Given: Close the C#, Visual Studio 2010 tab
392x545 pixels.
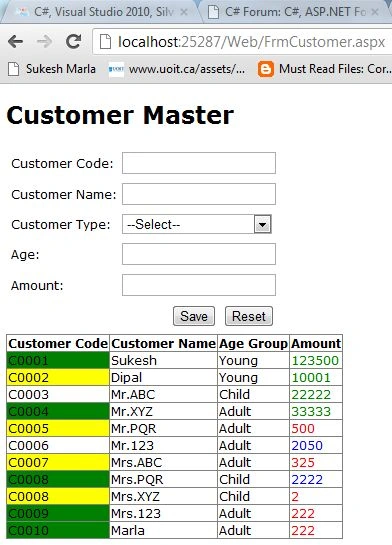Looking at the screenshot, I should (x=184, y=13).
